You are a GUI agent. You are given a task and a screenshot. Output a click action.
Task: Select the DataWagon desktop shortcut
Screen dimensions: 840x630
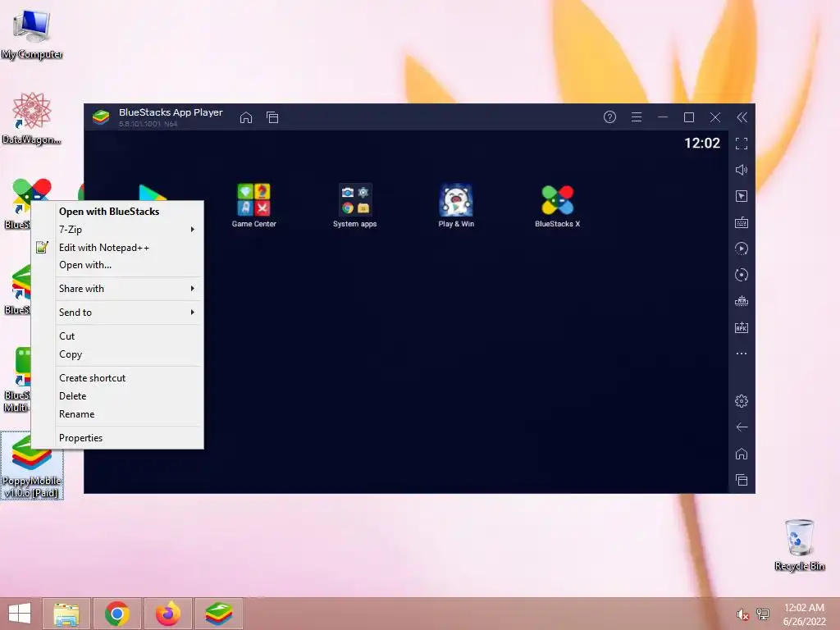[x=32, y=118]
